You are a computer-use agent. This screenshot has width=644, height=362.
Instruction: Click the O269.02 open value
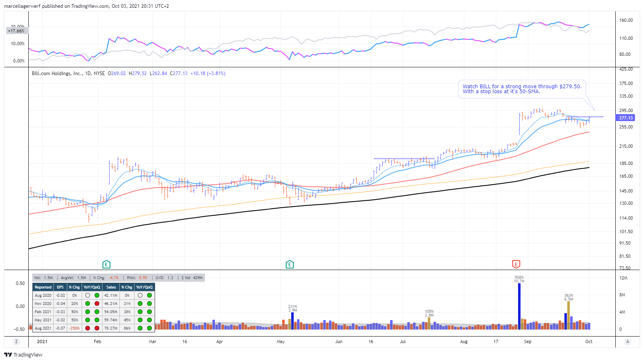pyautogui.click(x=117, y=73)
